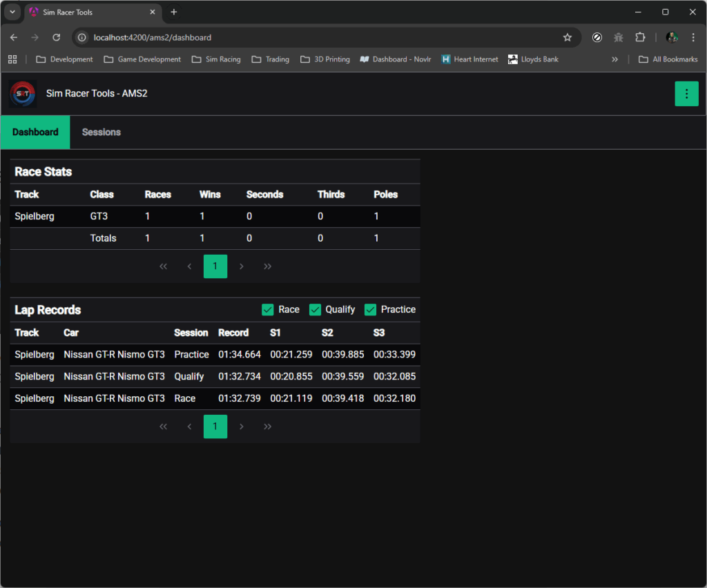Open the bookmarks apps grid icon

(12, 59)
